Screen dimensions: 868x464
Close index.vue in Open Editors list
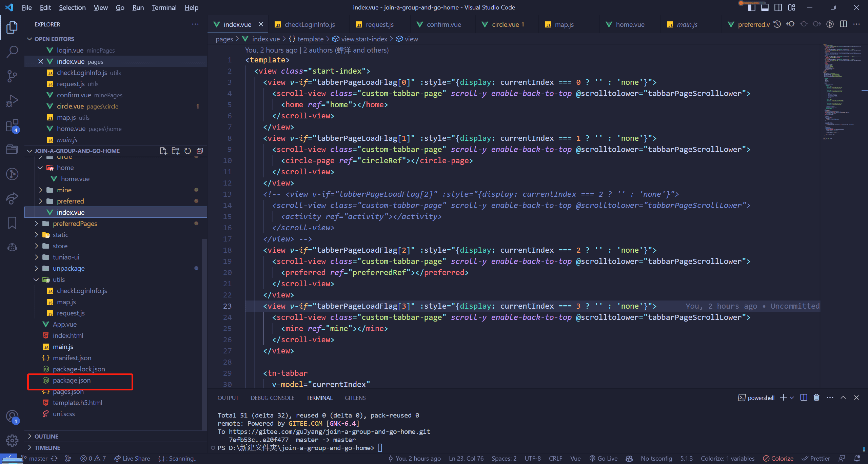[41, 61]
